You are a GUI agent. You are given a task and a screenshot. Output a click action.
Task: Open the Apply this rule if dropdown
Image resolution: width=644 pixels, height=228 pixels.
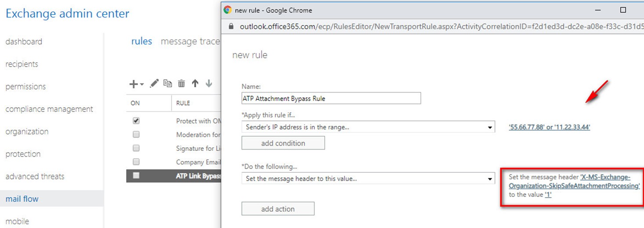[x=368, y=127]
